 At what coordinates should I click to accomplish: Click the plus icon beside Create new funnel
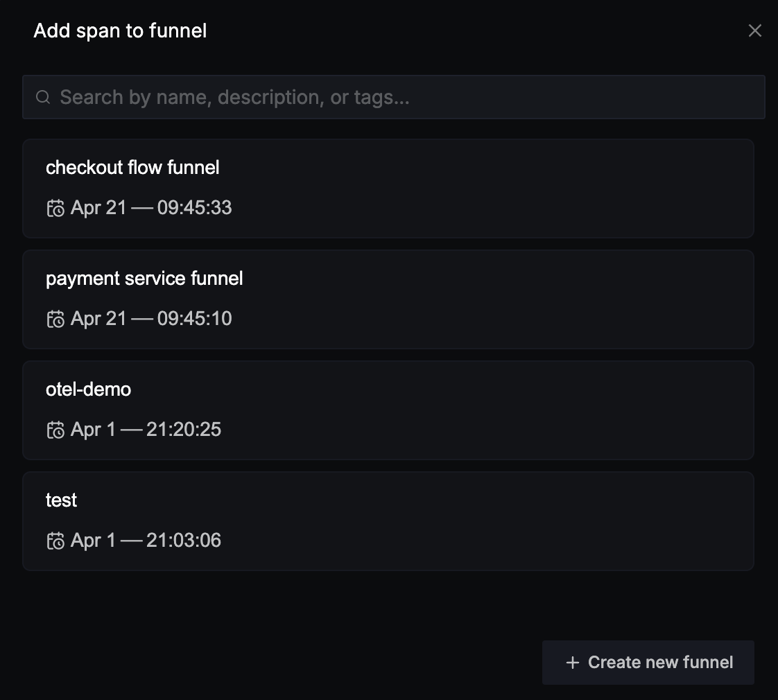(x=573, y=663)
